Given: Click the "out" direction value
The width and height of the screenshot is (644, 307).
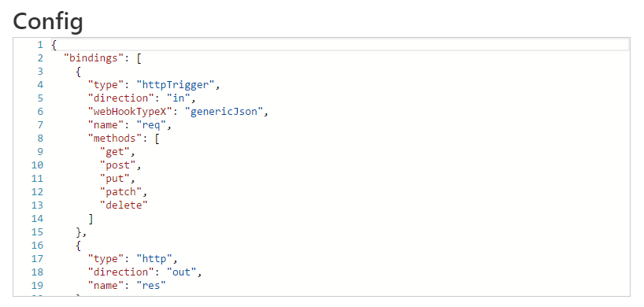Looking at the screenshot, I should click(181, 272).
